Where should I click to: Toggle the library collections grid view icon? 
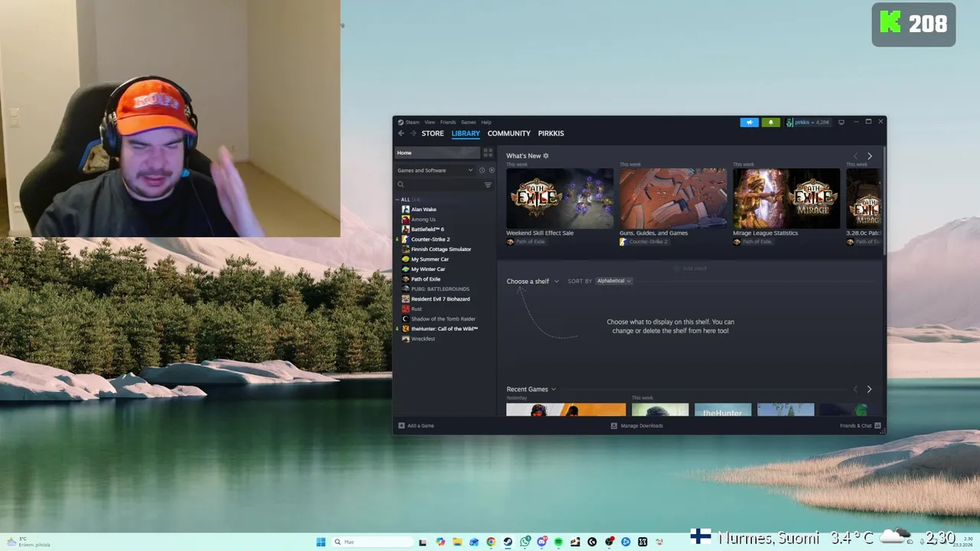[x=488, y=153]
